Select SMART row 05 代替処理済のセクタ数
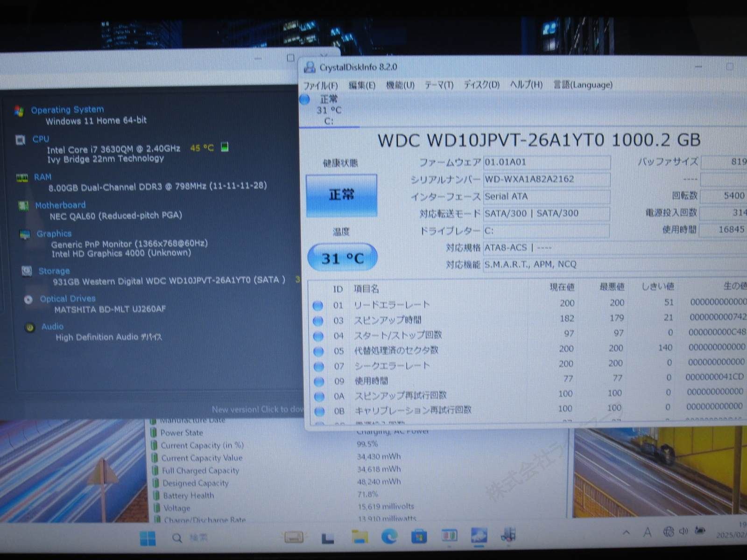Image resolution: width=747 pixels, height=560 pixels. 528,349
